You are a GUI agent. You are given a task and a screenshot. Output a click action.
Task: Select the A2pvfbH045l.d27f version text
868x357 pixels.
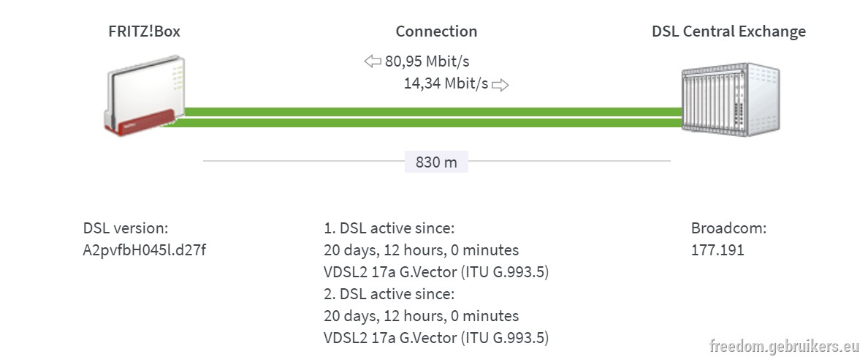[145, 250]
